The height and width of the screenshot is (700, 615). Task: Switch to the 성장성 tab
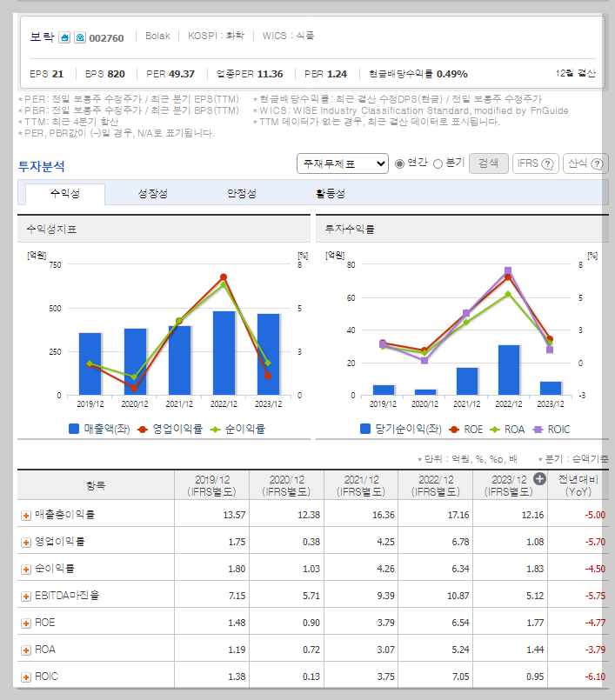(153, 194)
